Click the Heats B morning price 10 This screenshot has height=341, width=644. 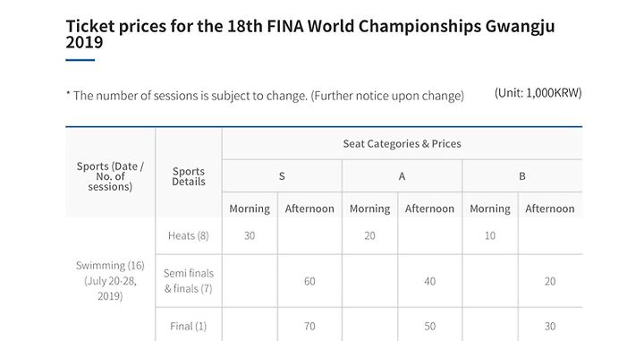point(490,235)
